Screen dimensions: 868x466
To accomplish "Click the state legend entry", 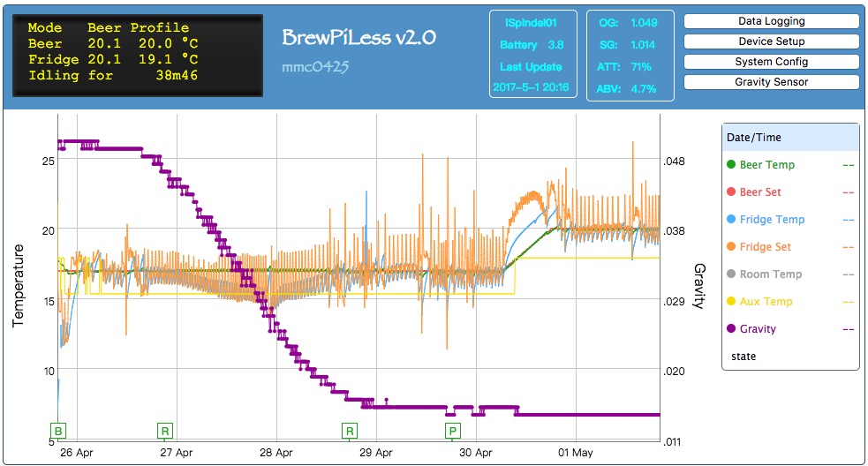I will [x=743, y=357].
